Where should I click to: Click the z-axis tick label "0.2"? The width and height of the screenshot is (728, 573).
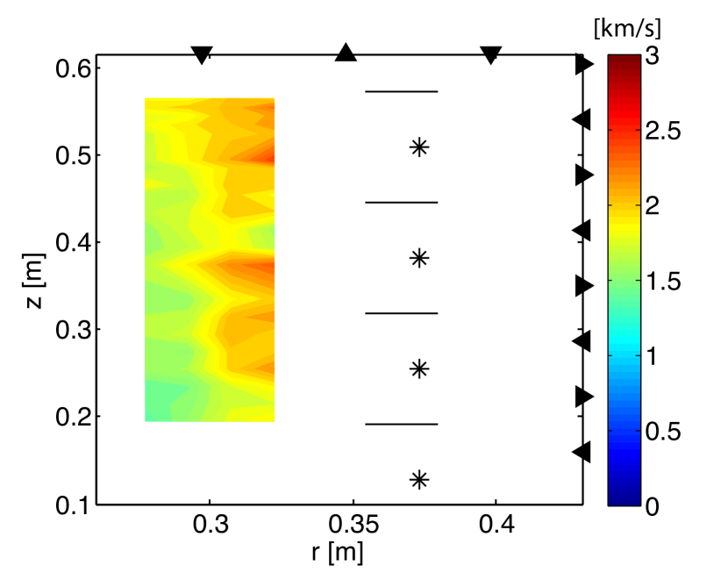point(73,417)
